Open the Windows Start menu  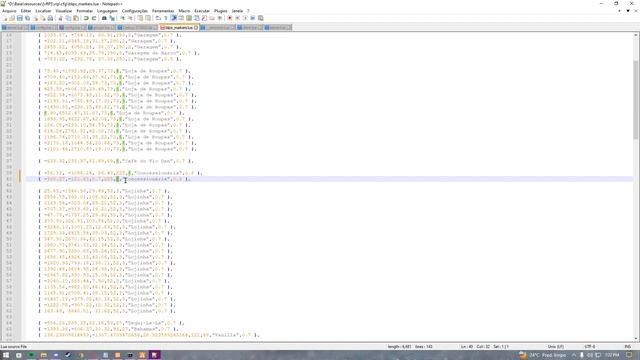click(x=6, y=355)
